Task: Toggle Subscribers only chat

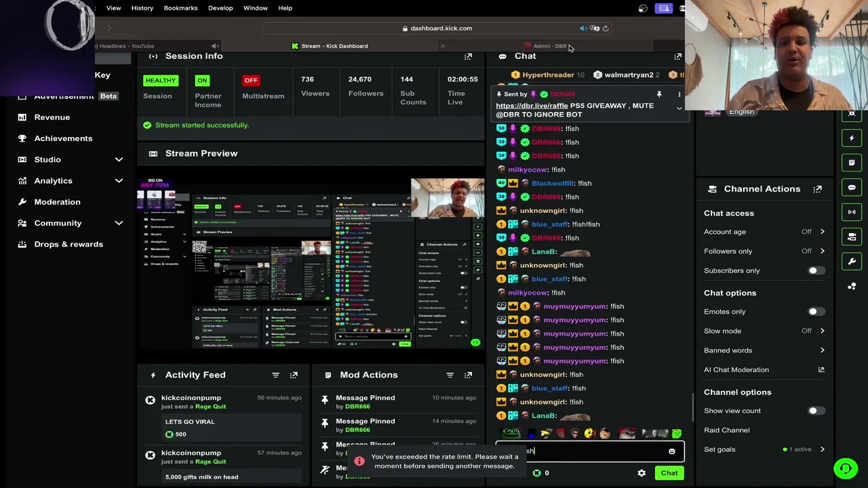Action: pyautogui.click(x=816, y=270)
